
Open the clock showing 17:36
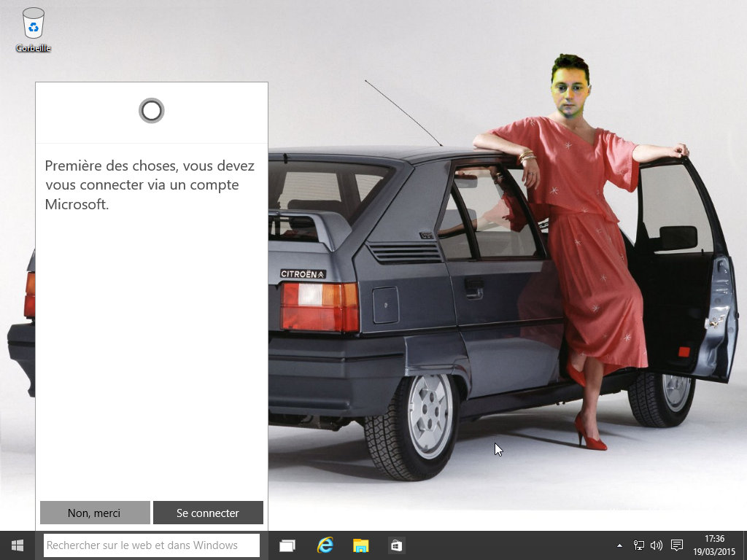(715, 540)
